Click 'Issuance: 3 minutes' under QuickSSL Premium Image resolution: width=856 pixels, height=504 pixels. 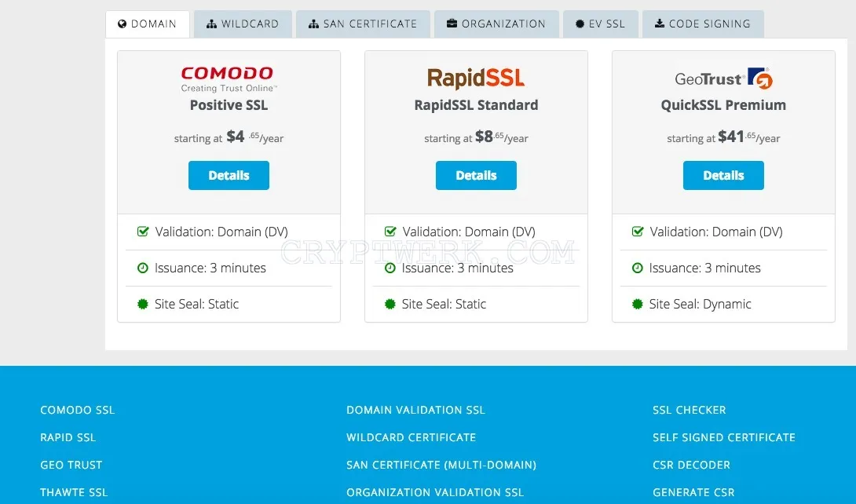tap(704, 268)
